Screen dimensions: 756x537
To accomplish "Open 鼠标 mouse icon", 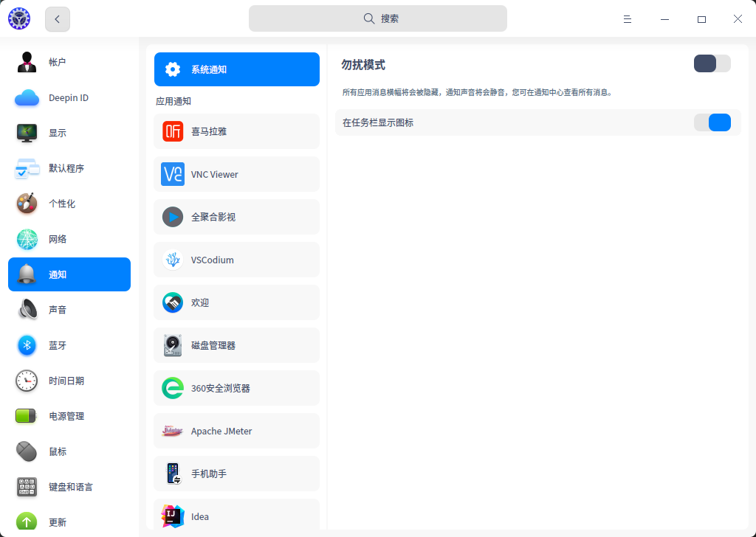I will pos(27,451).
